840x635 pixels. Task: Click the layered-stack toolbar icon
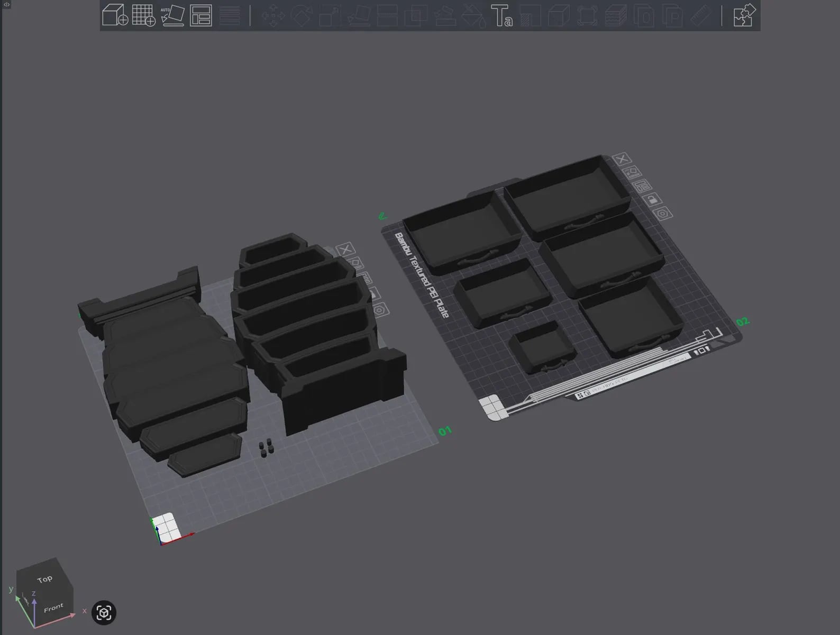pyautogui.click(x=616, y=15)
